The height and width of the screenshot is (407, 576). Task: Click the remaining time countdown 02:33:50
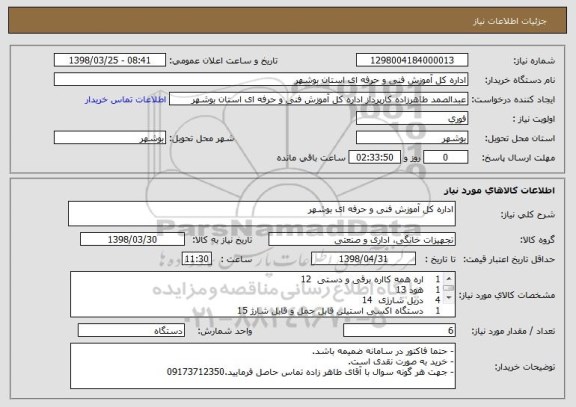click(374, 157)
